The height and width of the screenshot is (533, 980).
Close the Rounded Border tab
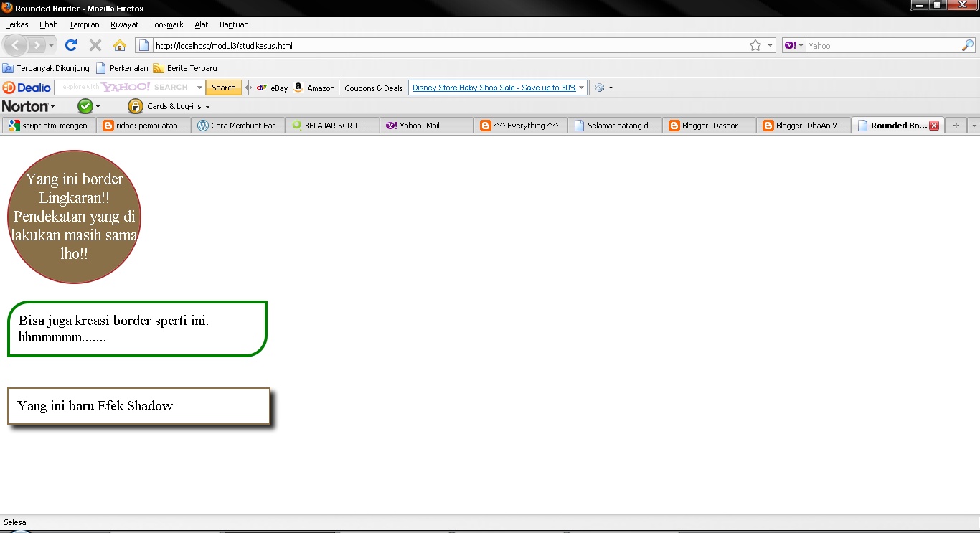tap(933, 126)
